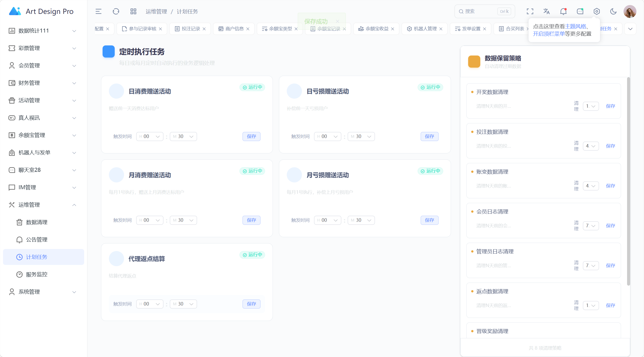
Task: Open 服务监控 in the sidebar
Action: point(43,274)
